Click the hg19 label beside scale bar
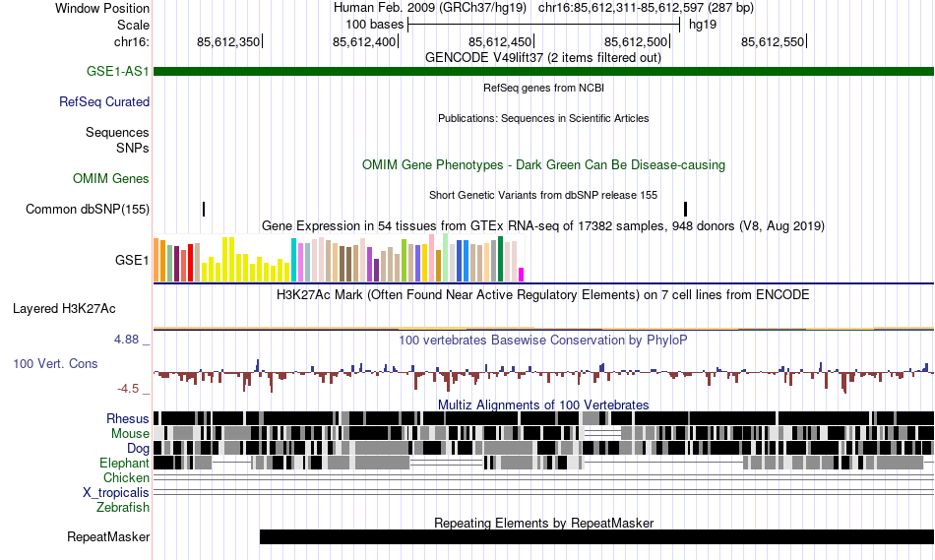The height and width of the screenshot is (560, 935). click(x=703, y=25)
